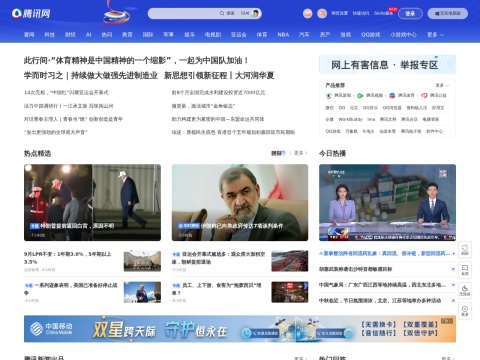Open 新思想引领新征程 大河润华夏 headline
Viewport: 480px width, 360px height.
(x=219, y=76)
